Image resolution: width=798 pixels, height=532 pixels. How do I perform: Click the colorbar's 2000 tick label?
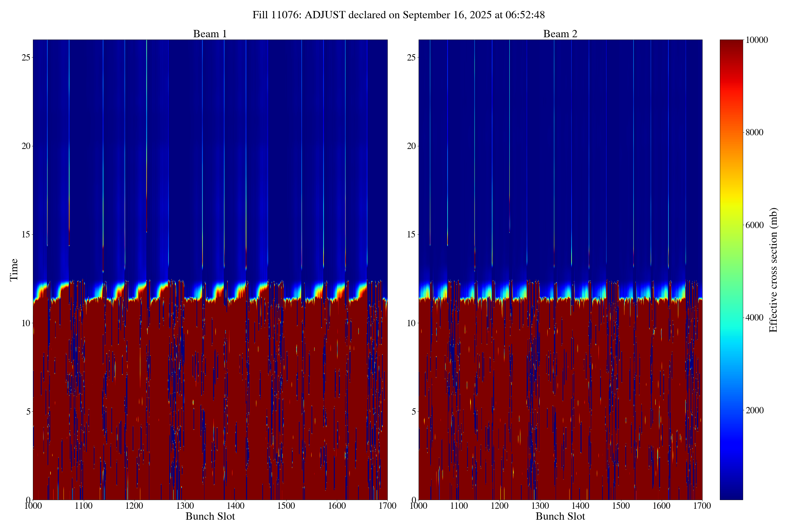(x=754, y=411)
